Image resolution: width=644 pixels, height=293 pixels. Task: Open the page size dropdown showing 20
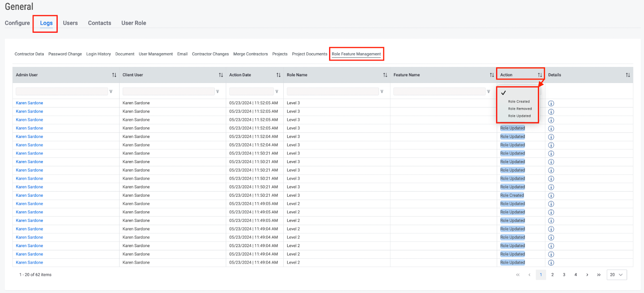616,275
